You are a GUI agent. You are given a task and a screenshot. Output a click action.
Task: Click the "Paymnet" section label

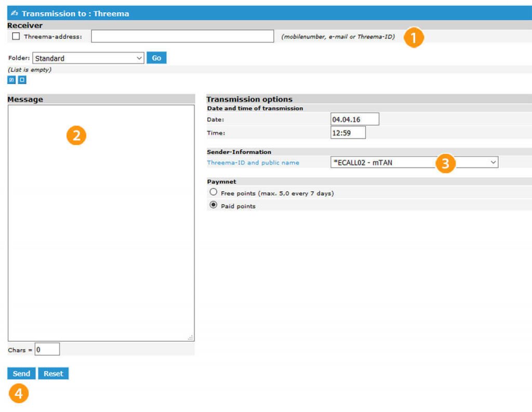[x=221, y=181]
